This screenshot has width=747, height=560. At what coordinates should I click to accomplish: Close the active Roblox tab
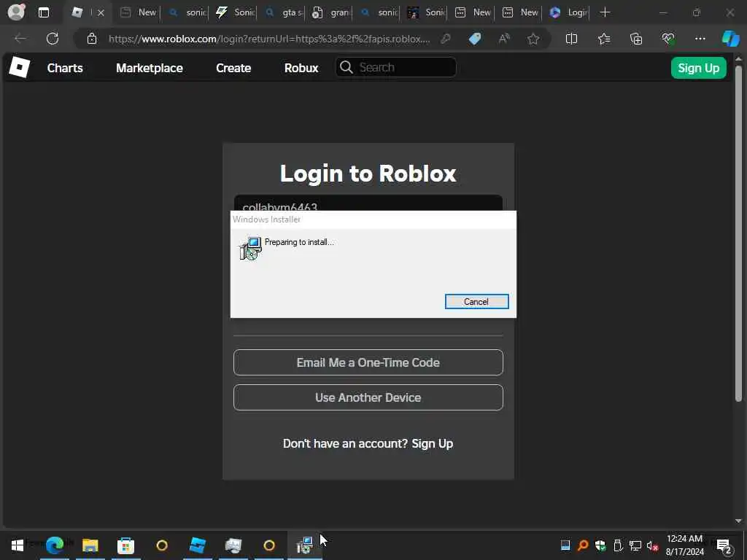(101, 13)
